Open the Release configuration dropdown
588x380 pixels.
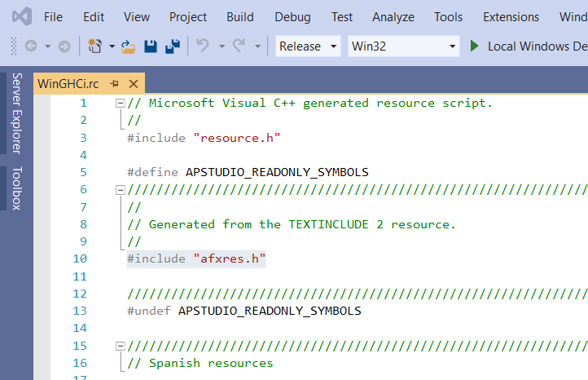pyautogui.click(x=309, y=46)
